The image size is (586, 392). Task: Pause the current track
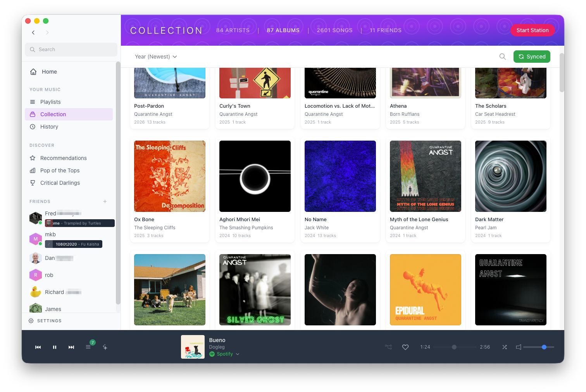click(x=54, y=347)
